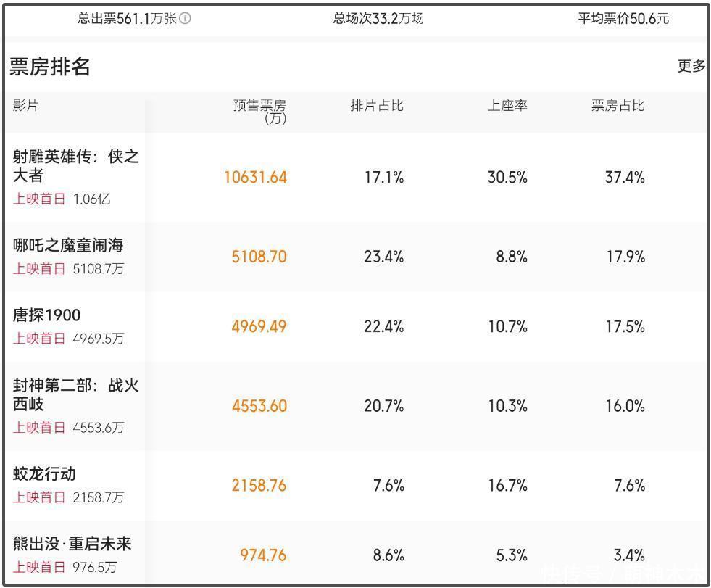Click 平均票价50.6元 statistic
Screen dimensions: 711x588
tap(623, 19)
